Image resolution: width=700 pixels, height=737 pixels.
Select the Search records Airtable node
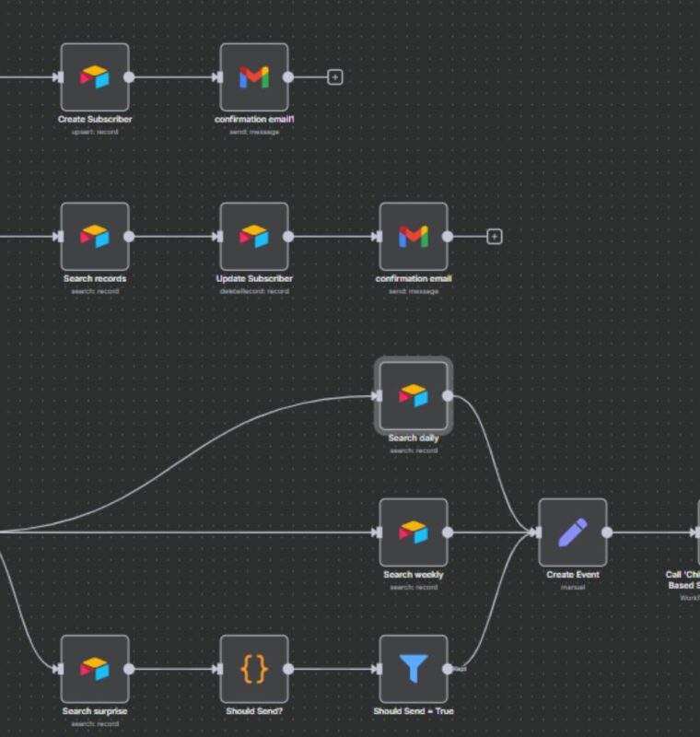click(x=95, y=237)
